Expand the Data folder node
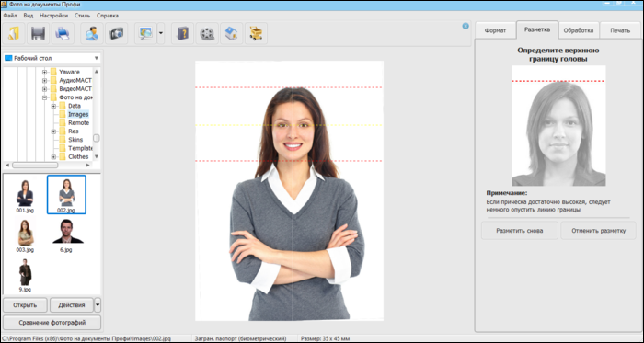644x343 pixels. coord(53,106)
